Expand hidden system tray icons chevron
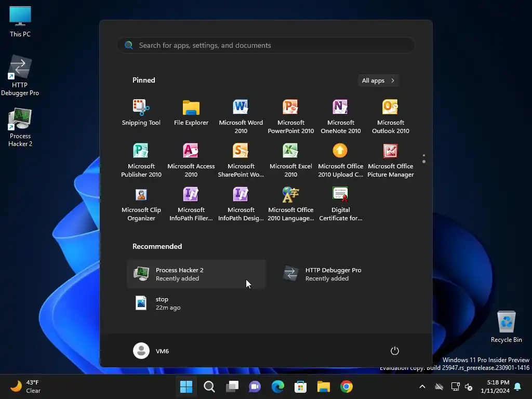 (422, 387)
